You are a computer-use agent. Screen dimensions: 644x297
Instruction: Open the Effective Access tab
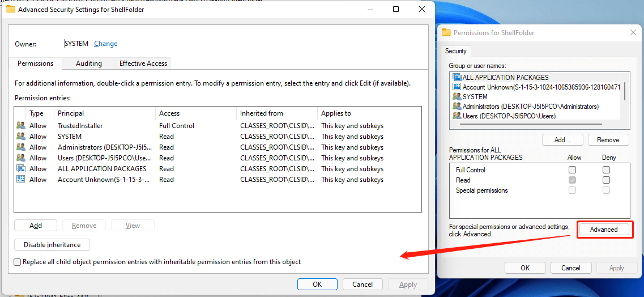[x=143, y=63]
